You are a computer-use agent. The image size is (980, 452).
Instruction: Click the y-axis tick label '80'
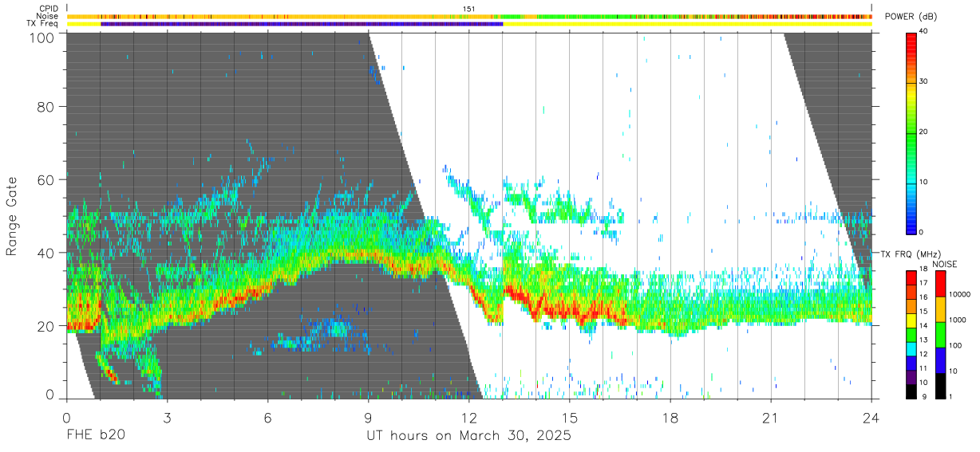pos(46,107)
